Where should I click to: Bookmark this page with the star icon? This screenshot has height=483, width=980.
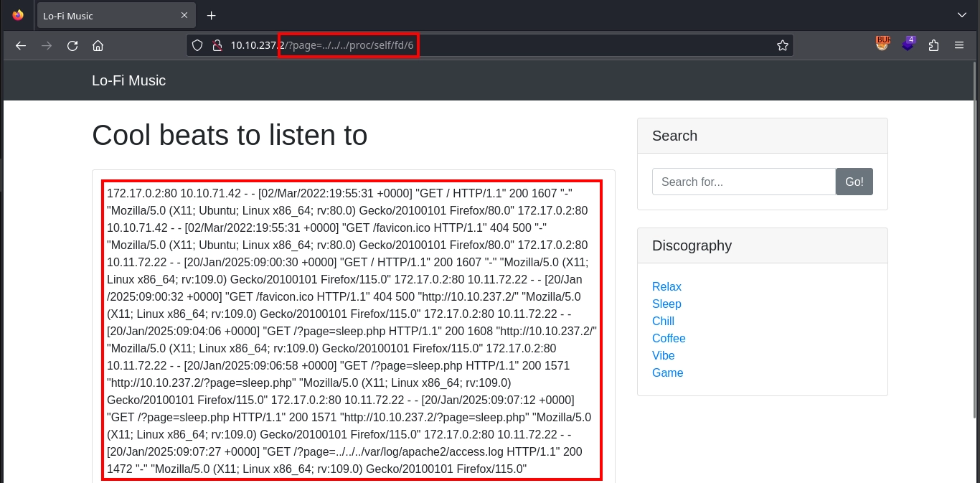coord(782,46)
